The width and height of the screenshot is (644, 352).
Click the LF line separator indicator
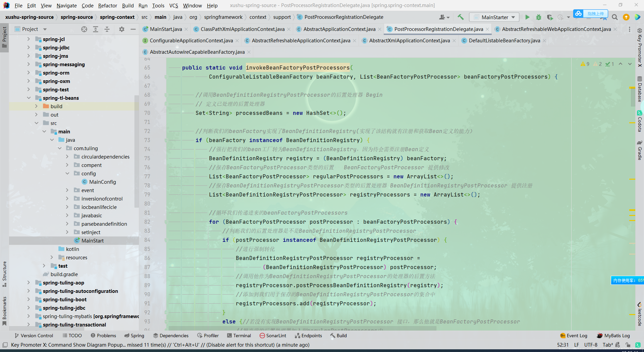[577, 345]
